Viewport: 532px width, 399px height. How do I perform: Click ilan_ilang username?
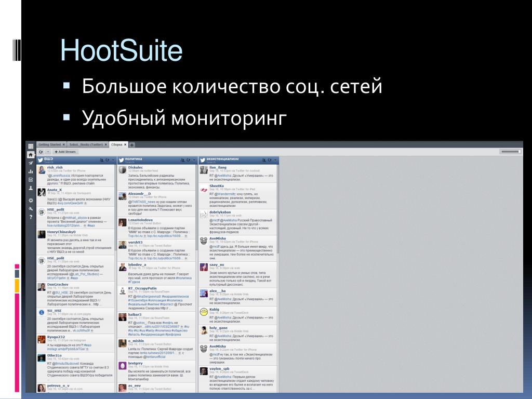218,167
